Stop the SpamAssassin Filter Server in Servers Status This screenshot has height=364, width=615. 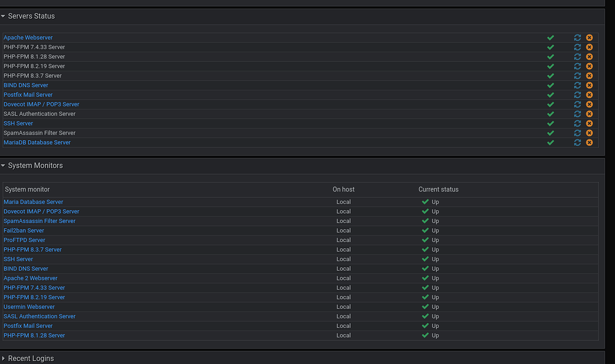pyautogui.click(x=589, y=133)
